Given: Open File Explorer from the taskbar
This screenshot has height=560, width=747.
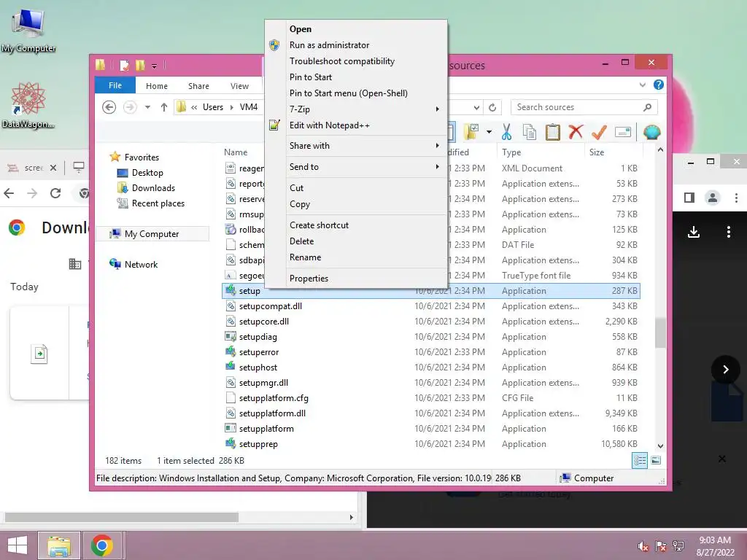Looking at the screenshot, I should 59,545.
